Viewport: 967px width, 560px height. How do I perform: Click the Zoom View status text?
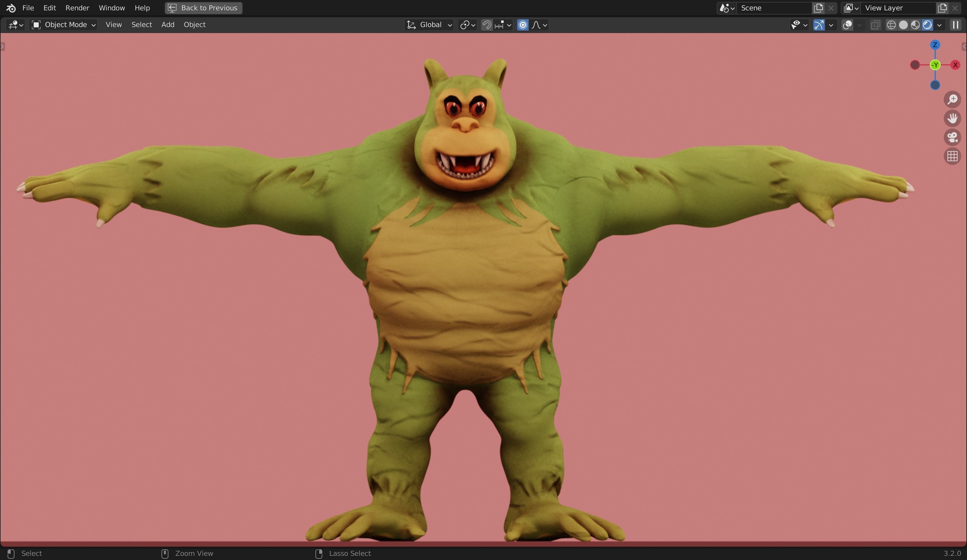point(194,553)
